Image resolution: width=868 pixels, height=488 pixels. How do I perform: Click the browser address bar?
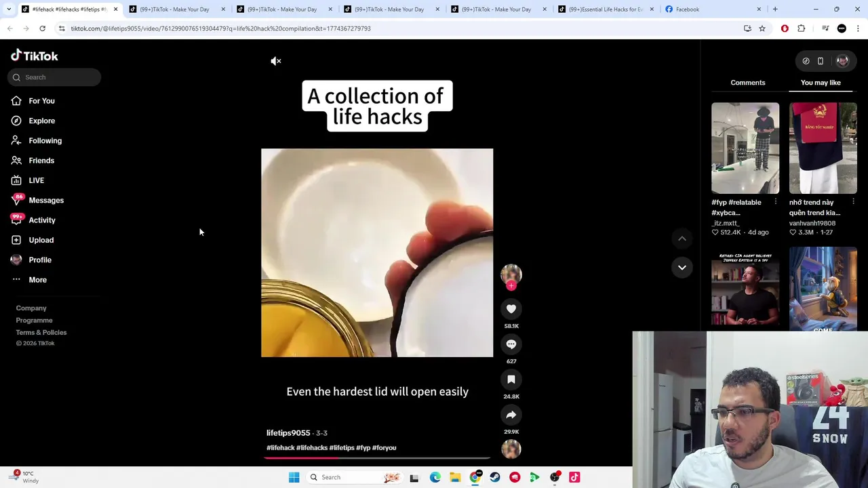coord(400,28)
